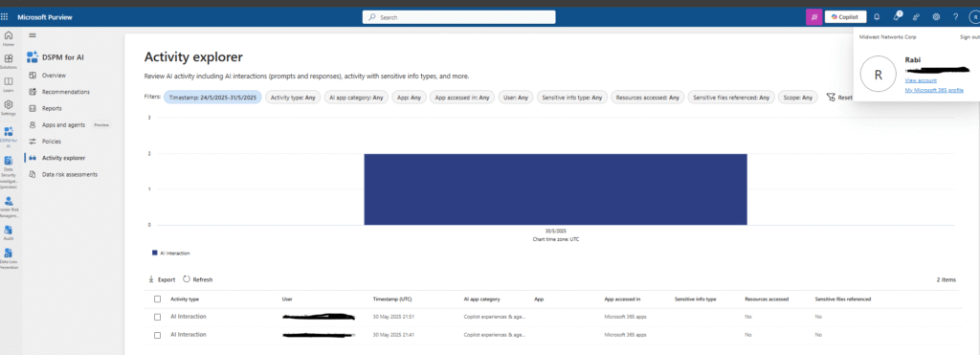The width and height of the screenshot is (980, 355).
Task: Click the 30 May 2025 21:51 timestamp
Action: click(393, 317)
